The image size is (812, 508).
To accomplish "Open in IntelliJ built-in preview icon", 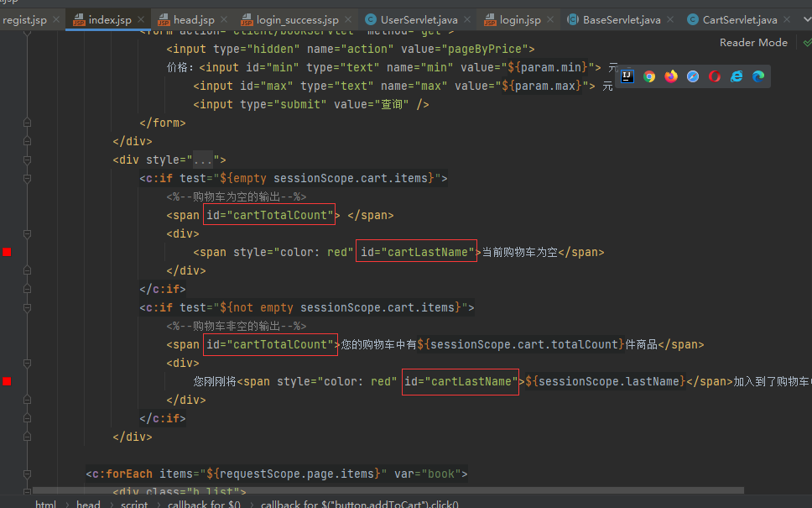I will coord(627,76).
